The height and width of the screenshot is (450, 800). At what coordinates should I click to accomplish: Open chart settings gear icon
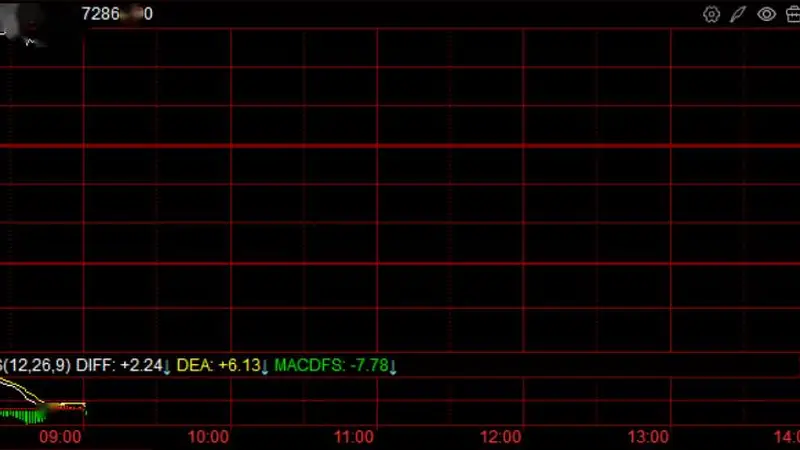[x=711, y=14]
